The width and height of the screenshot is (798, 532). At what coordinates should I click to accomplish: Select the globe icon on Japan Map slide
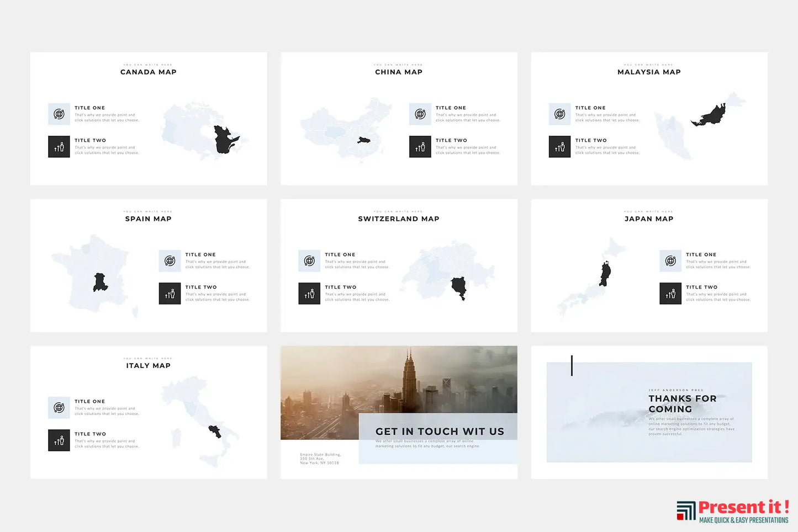[x=670, y=261]
